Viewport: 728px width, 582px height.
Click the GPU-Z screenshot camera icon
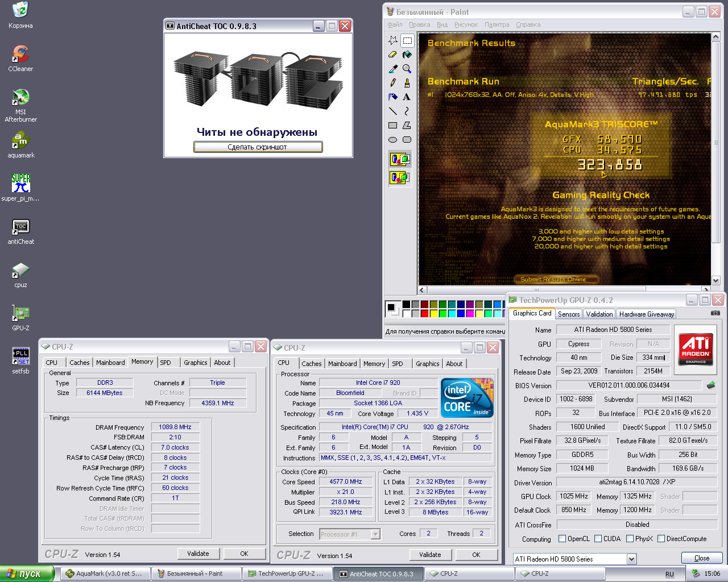(x=715, y=313)
